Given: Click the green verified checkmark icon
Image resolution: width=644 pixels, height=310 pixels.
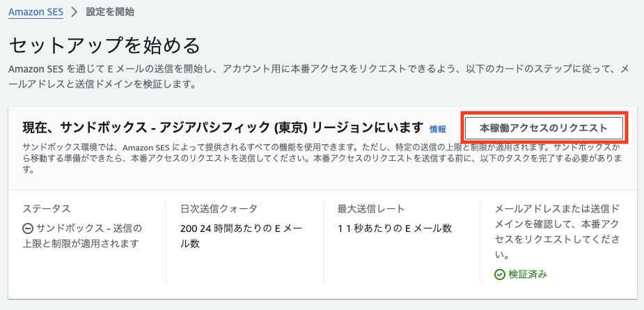Looking at the screenshot, I should [x=499, y=274].
